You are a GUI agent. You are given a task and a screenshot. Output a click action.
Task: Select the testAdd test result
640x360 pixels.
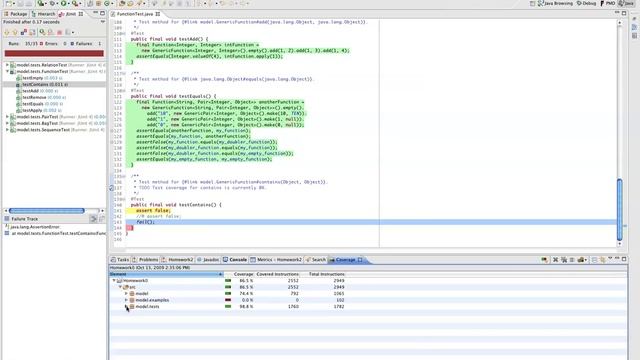[x=37, y=91]
